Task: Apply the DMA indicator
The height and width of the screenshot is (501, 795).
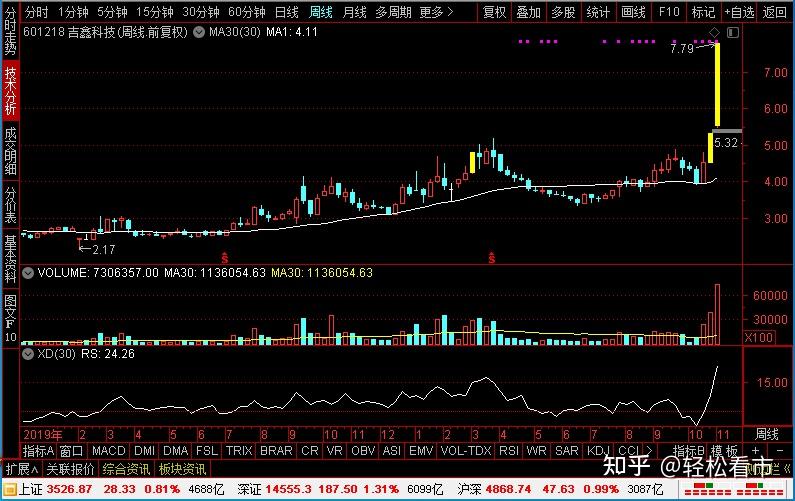Action: click(175, 450)
